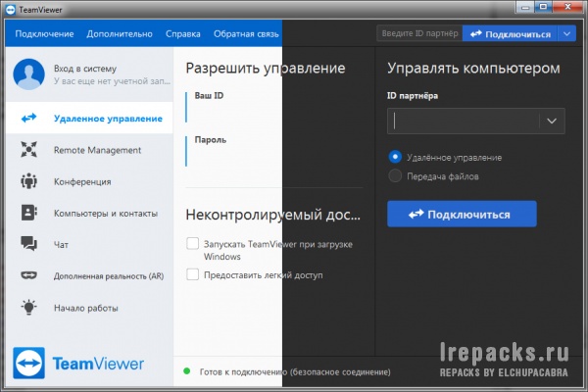Screen dimensions: 588x392
Task: Expand the partner ID dropdown arrow
Action: tap(552, 121)
